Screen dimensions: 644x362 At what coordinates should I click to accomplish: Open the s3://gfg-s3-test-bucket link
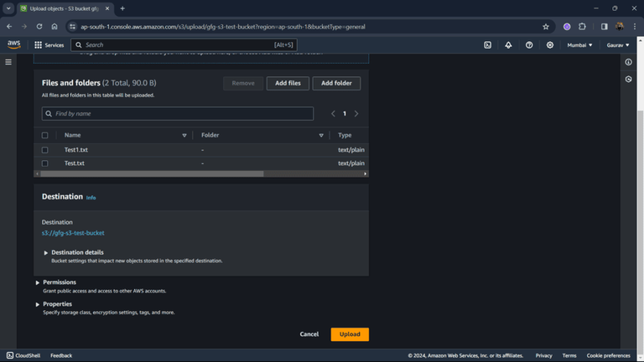pos(73,233)
